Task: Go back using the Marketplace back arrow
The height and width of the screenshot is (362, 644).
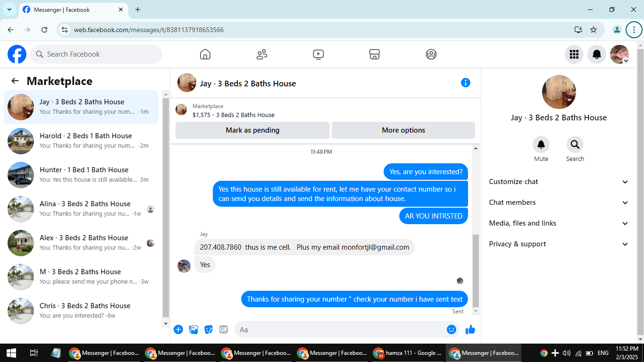Action: coord(15,81)
